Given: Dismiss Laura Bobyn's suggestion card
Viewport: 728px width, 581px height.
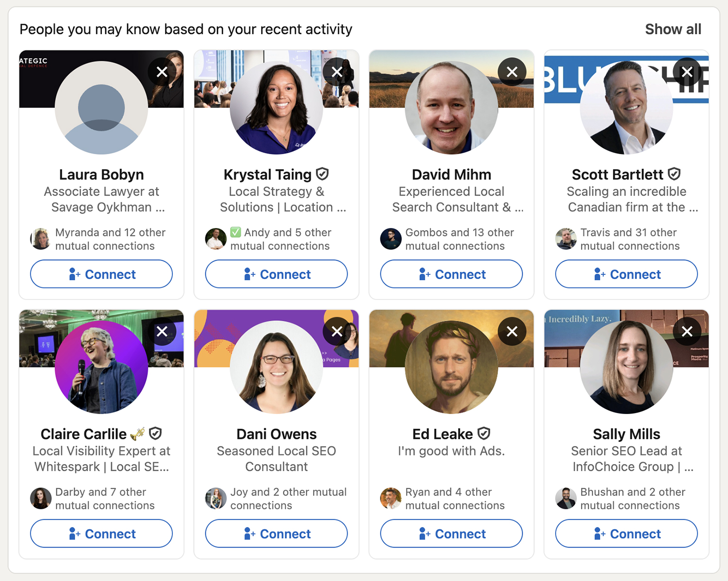Looking at the screenshot, I should [x=162, y=72].
